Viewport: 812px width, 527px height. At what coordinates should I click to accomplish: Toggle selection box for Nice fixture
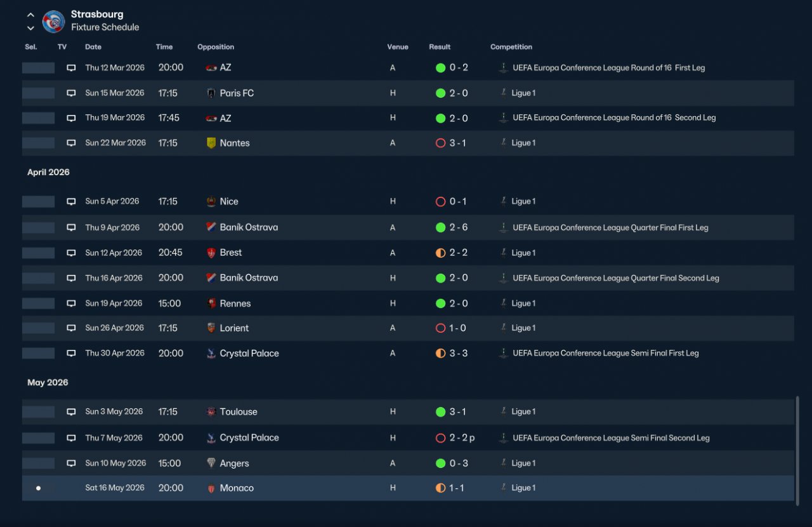tap(38, 202)
